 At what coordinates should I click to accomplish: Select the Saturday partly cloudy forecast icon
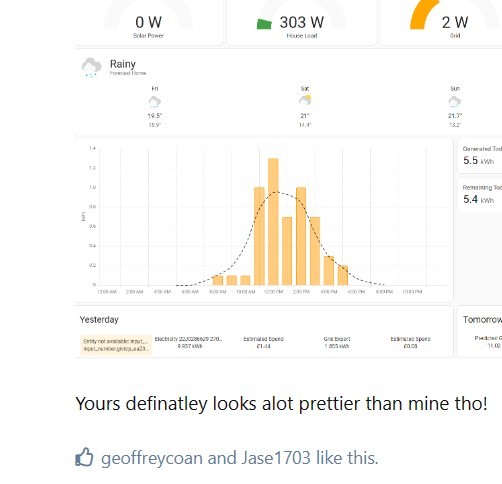pyautogui.click(x=305, y=100)
